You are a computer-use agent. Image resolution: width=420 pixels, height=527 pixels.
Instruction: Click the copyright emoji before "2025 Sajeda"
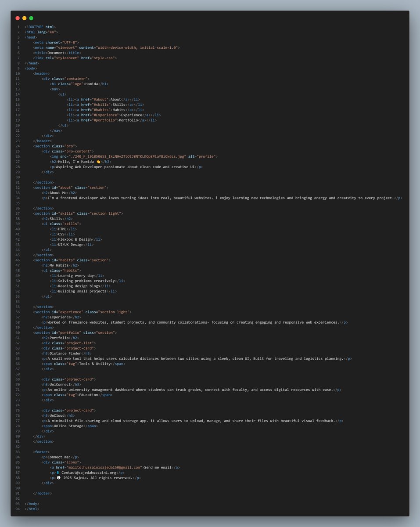click(58, 478)
